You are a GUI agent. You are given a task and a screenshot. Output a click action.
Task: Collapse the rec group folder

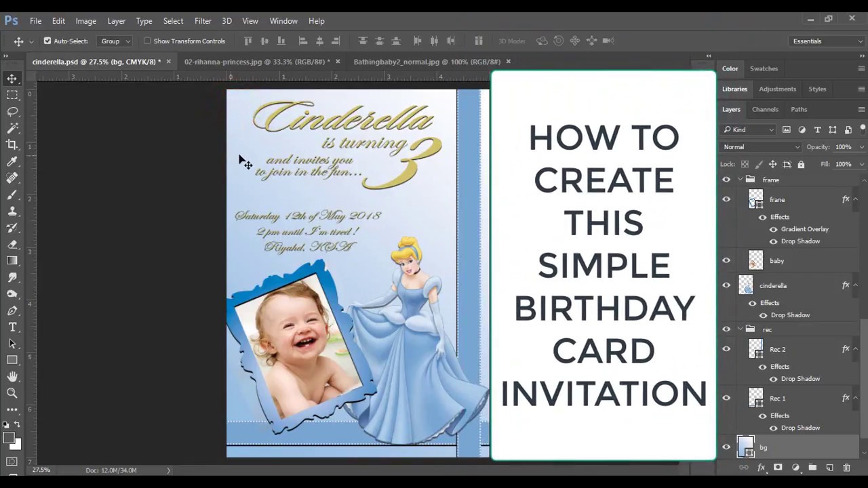coord(740,329)
